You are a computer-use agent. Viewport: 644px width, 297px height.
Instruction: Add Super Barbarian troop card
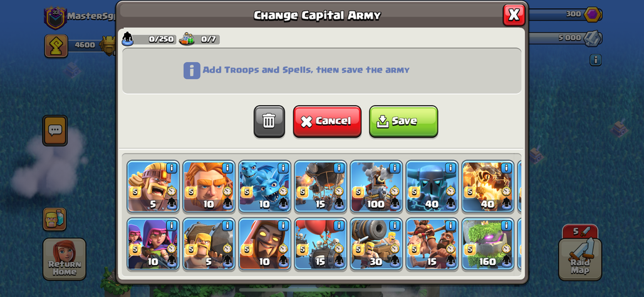pyautogui.click(x=153, y=186)
